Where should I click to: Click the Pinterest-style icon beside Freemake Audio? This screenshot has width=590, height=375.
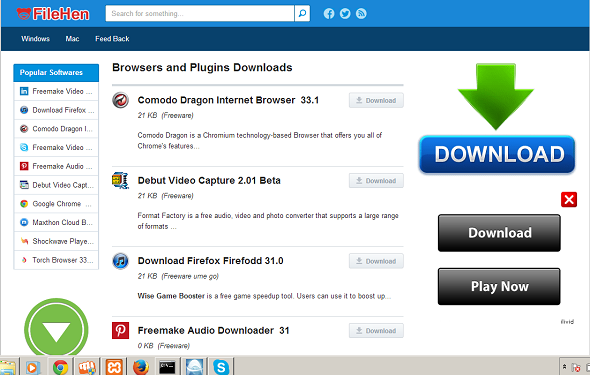click(120, 331)
